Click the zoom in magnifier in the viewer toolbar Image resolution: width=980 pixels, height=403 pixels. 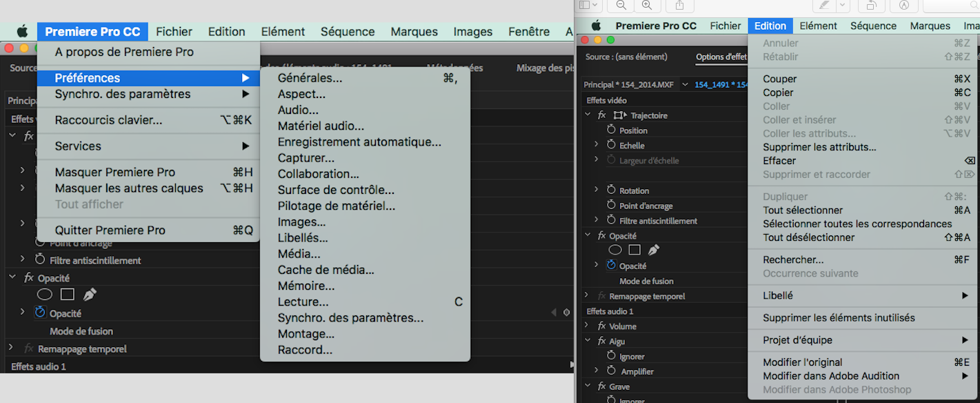tap(647, 5)
